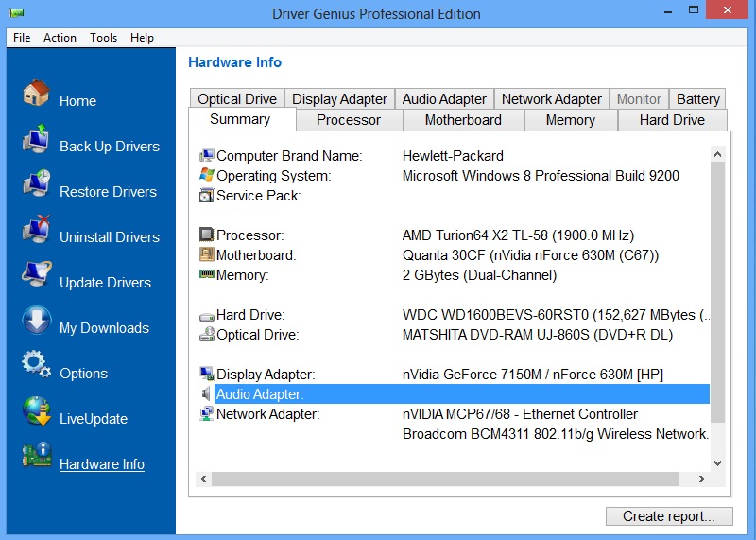This screenshot has width=756, height=540.
Task: Open Options link in sidebar
Action: tap(83, 373)
